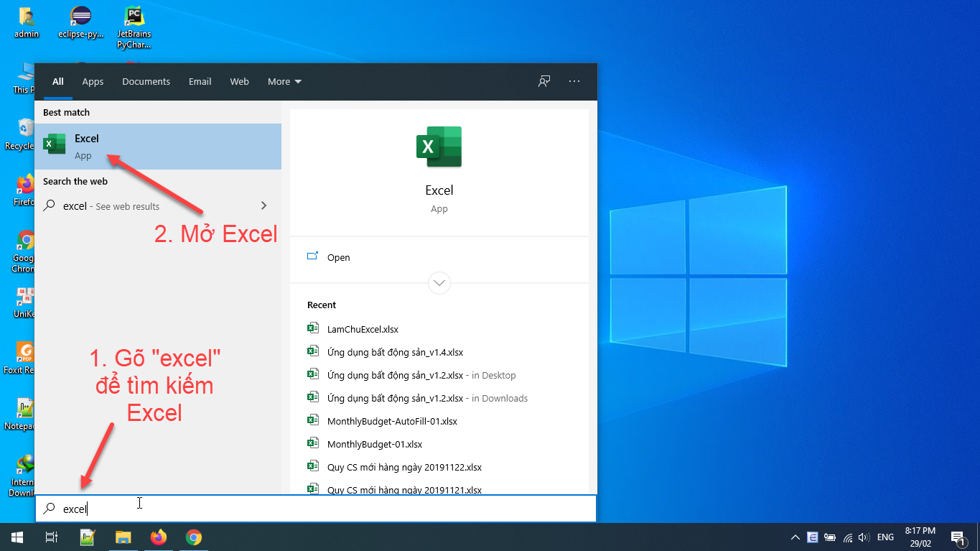Image resolution: width=980 pixels, height=551 pixels.
Task: Click the large Excel logo in the preview pane
Action: coord(439,147)
